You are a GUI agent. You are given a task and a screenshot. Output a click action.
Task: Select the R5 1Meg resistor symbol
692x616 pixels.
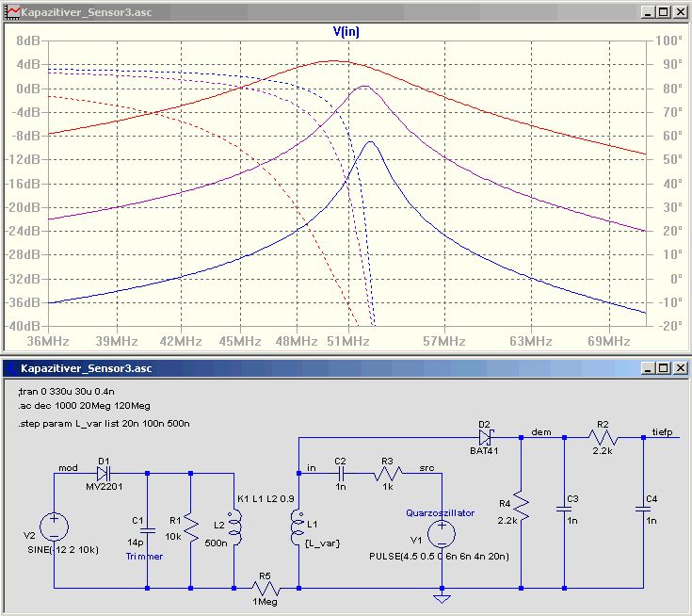pos(266,588)
